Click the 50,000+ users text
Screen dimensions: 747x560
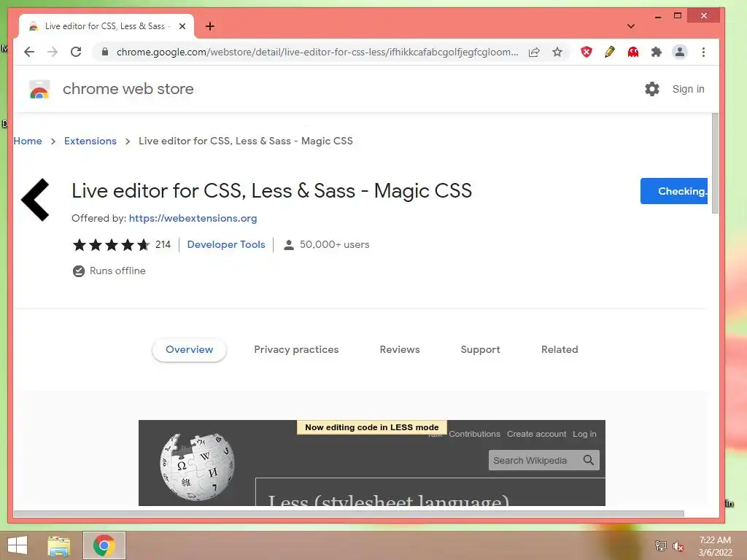[334, 245]
